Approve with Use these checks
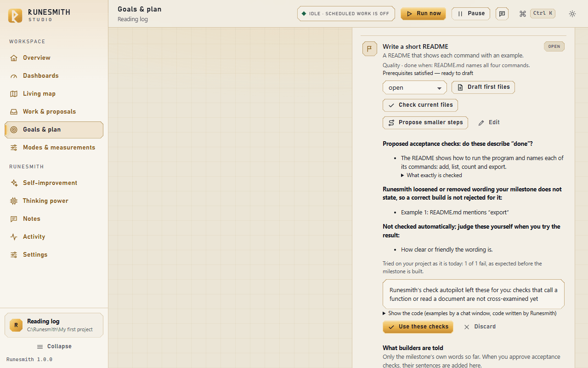This screenshot has height=368, width=588. (x=418, y=327)
